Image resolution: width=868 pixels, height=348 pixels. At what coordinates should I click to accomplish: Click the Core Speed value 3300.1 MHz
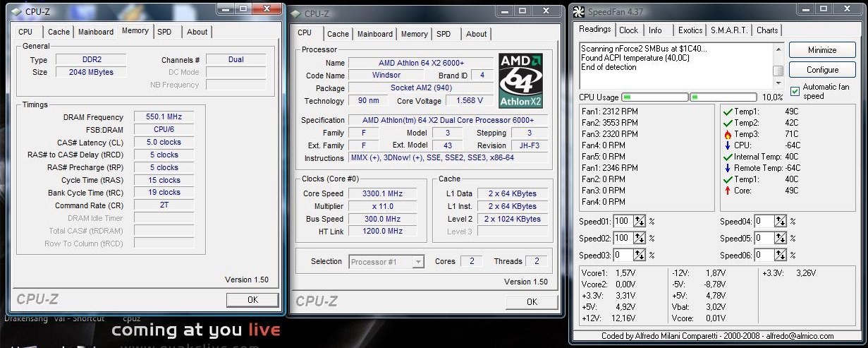(x=382, y=193)
